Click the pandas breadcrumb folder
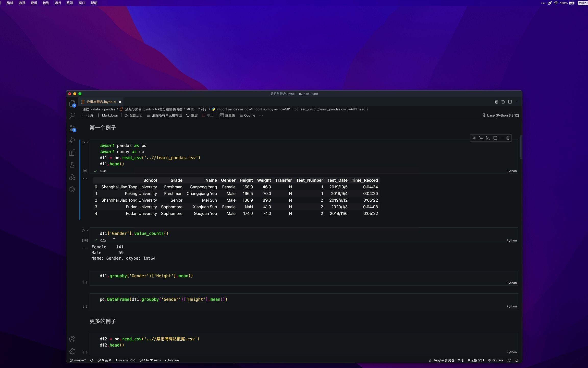 [x=109, y=109]
